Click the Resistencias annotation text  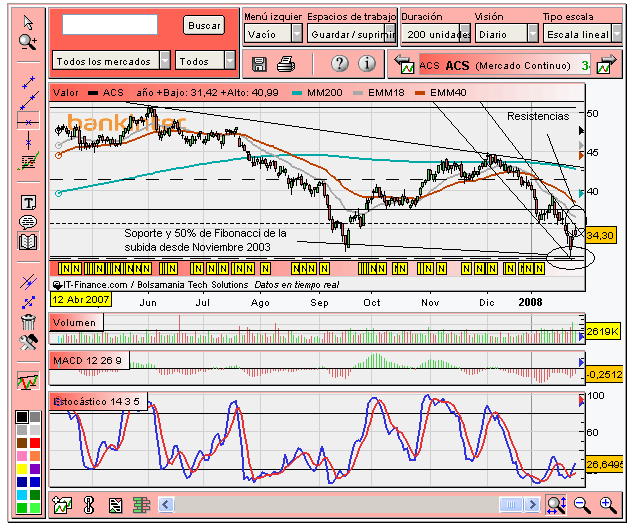pos(538,116)
